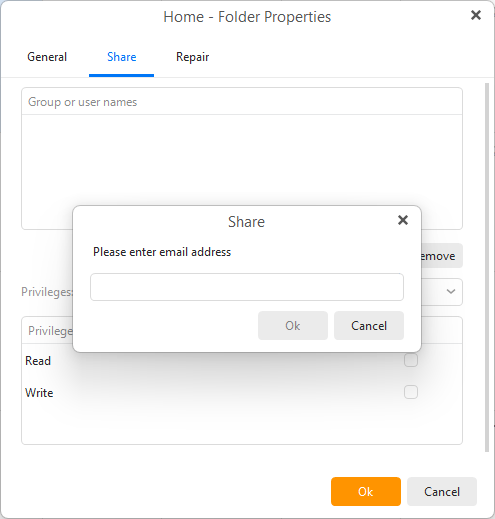Expand the Privileges dropdown chevron
Screen dimensions: 495x519
[451, 292]
